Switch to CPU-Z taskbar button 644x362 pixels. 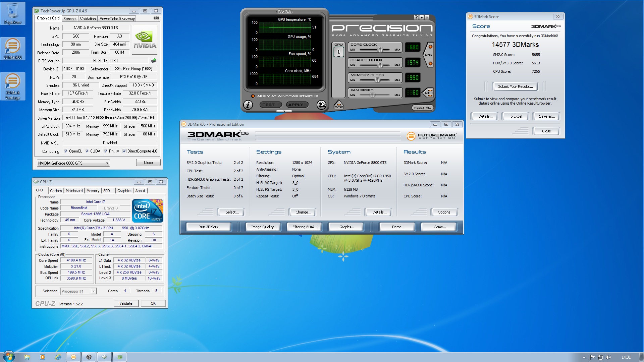pos(104,357)
